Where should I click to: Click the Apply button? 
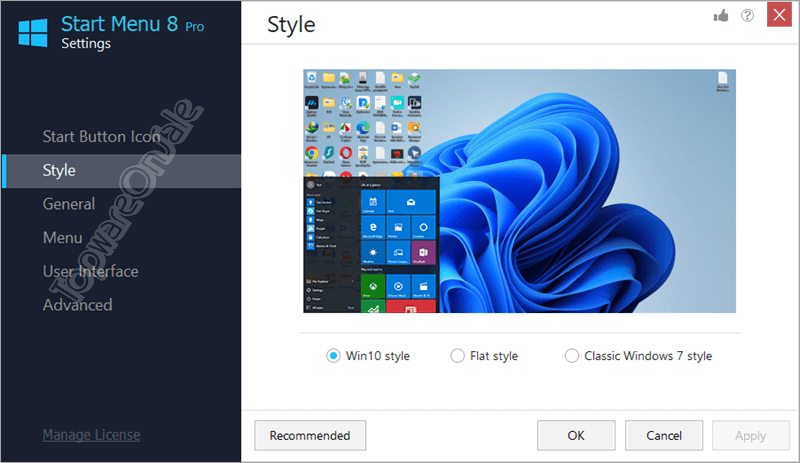(x=751, y=435)
